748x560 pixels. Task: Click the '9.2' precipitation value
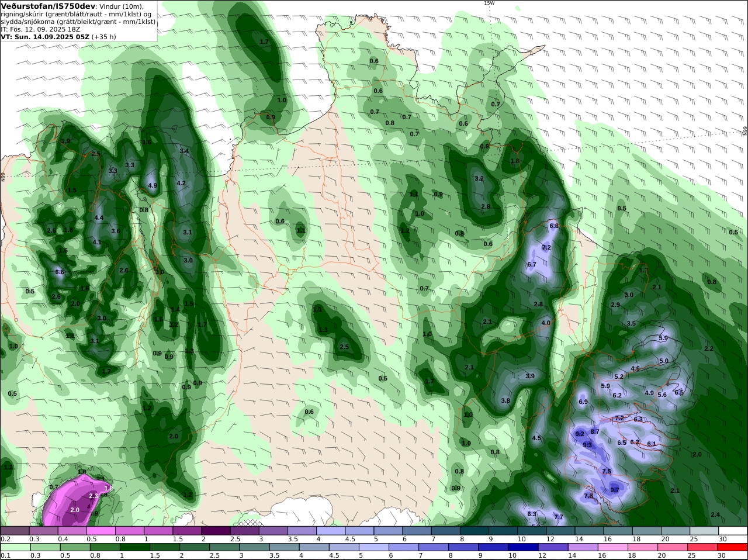point(580,434)
